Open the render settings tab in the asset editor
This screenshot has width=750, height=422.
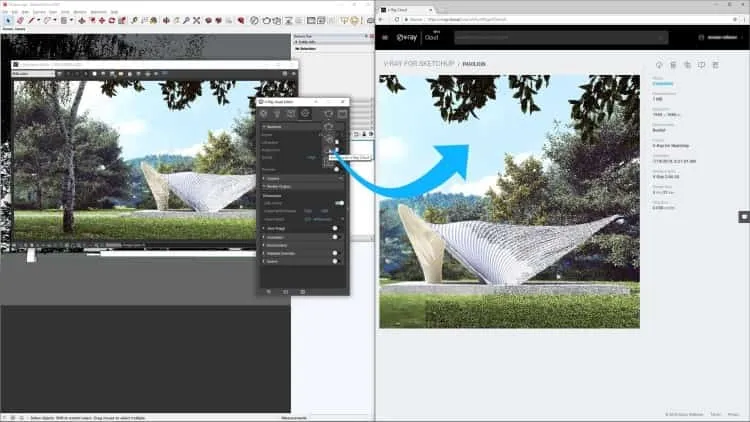pyautogui.click(x=305, y=113)
